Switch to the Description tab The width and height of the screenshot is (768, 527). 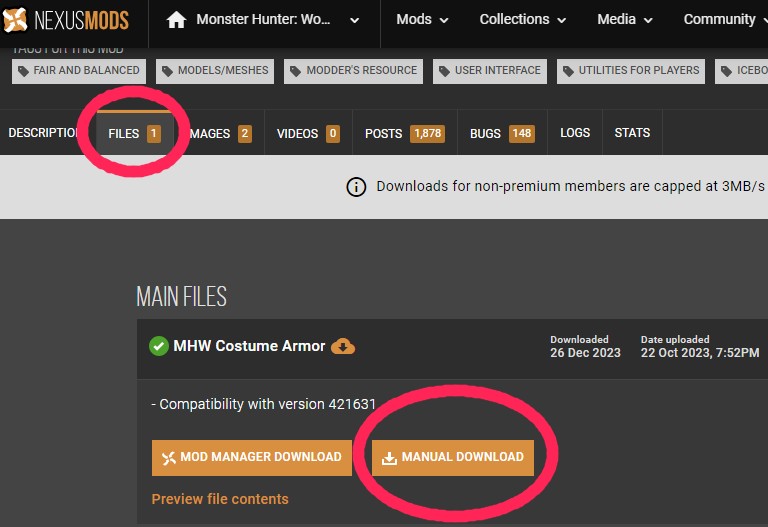pos(43,133)
